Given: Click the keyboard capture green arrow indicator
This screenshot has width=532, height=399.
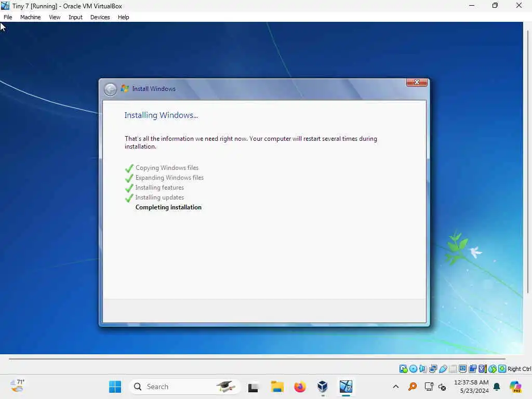Looking at the screenshot, I should tap(502, 369).
